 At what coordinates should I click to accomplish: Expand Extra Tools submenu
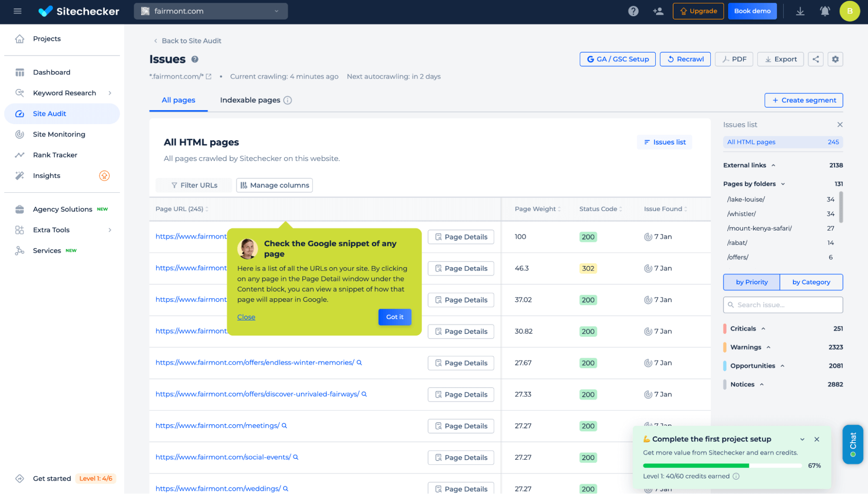click(110, 230)
